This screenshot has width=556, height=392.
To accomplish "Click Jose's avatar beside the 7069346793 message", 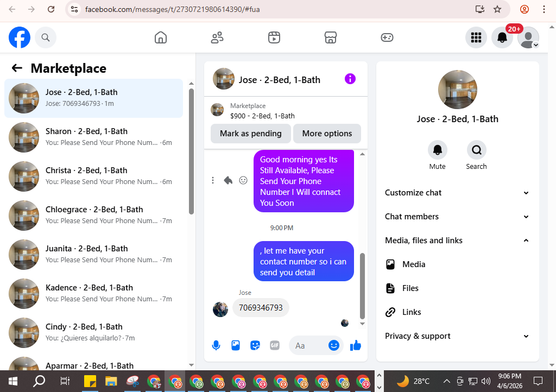I will pyautogui.click(x=220, y=309).
